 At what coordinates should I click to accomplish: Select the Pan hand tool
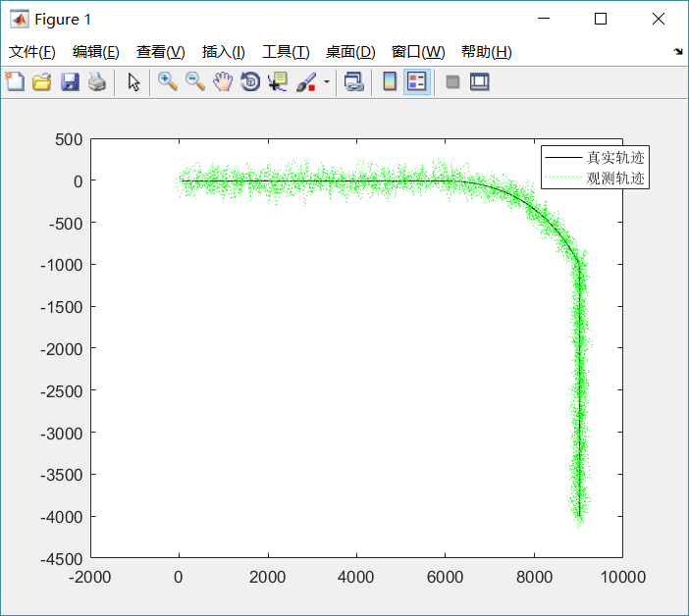click(x=223, y=82)
